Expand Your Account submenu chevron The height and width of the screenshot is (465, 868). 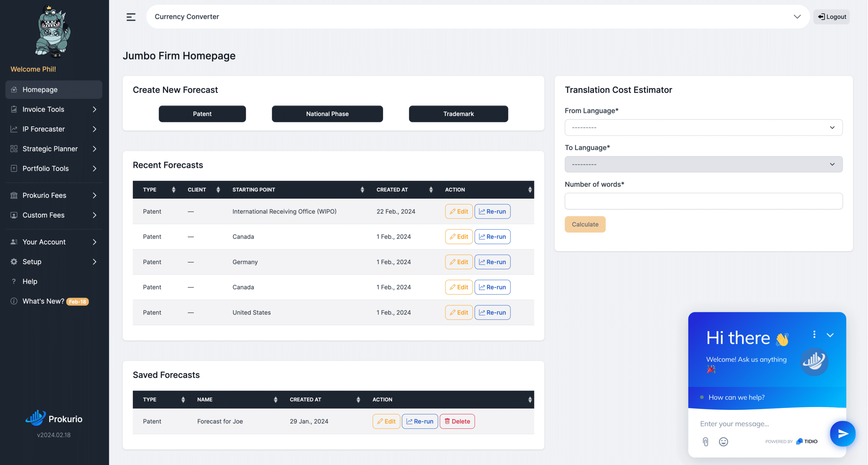[95, 242]
